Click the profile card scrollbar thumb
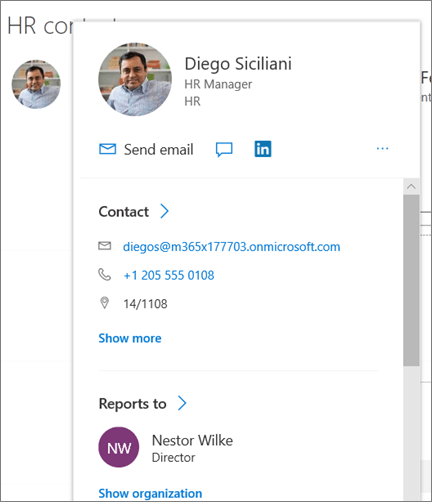 411,281
